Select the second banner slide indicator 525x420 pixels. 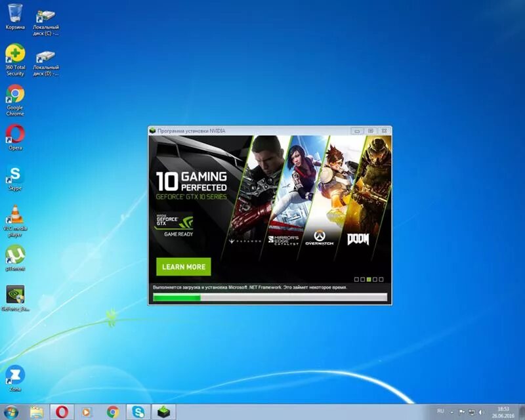pyautogui.click(x=363, y=280)
